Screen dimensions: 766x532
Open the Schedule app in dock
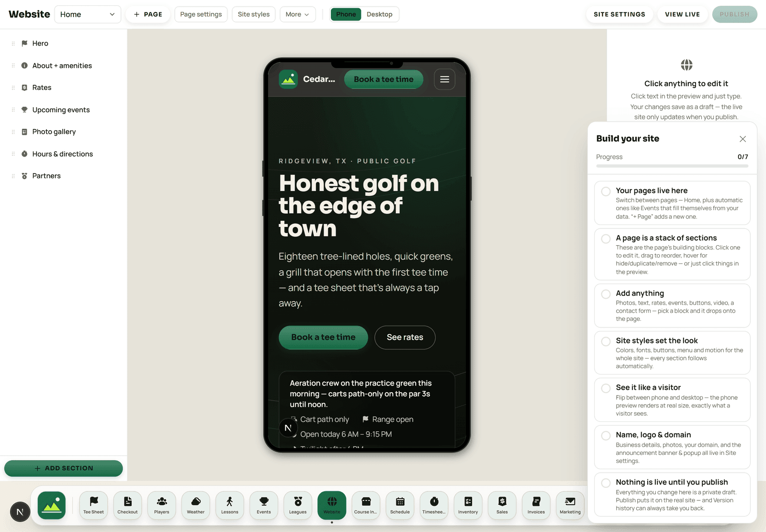[400, 505]
